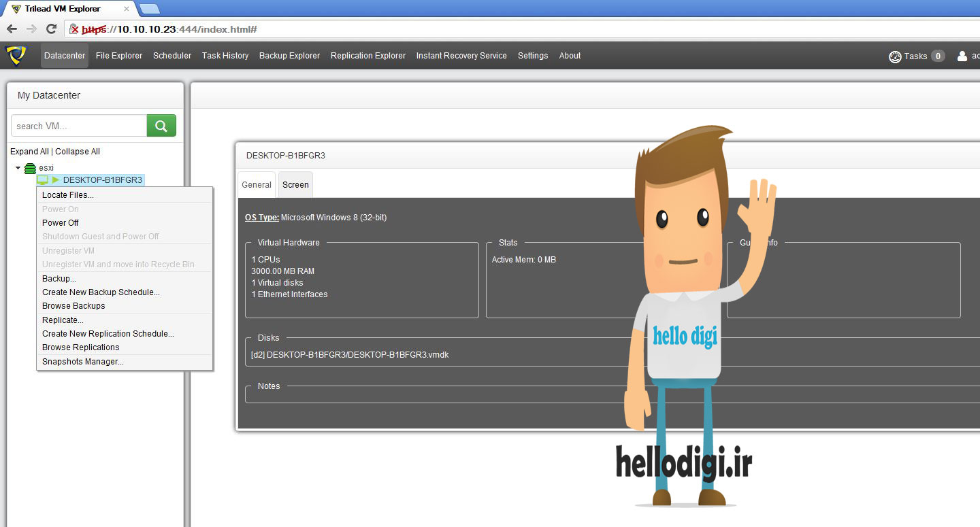Select the esxi host tree item
The height and width of the screenshot is (527, 980).
[x=46, y=168]
